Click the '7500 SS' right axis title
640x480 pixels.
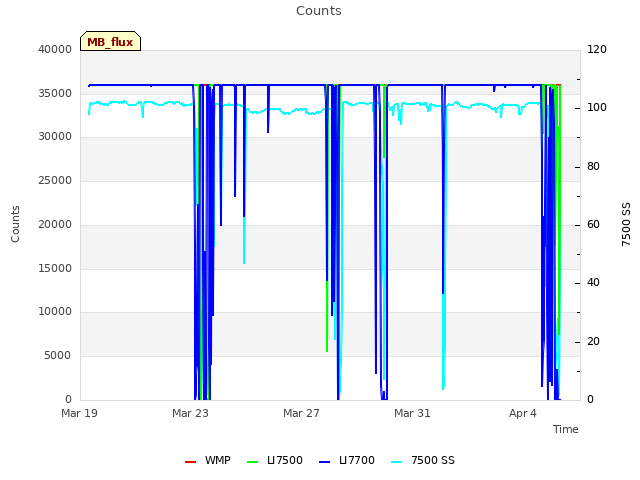click(626, 224)
